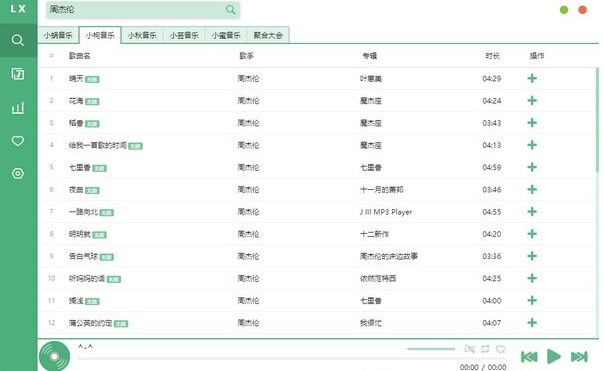Select song title 七里香 in row 5
This screenshot has height=371, width=604.
click(80, 168)
